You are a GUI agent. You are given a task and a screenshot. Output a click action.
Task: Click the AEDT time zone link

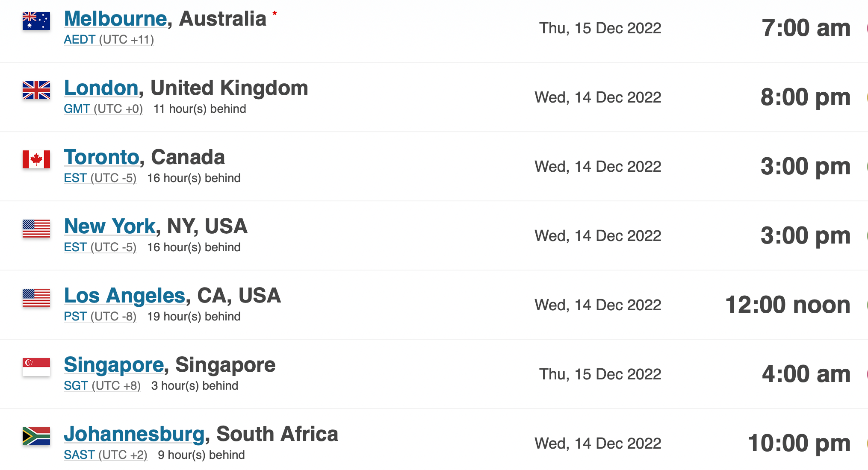click(x=80, y=39)
